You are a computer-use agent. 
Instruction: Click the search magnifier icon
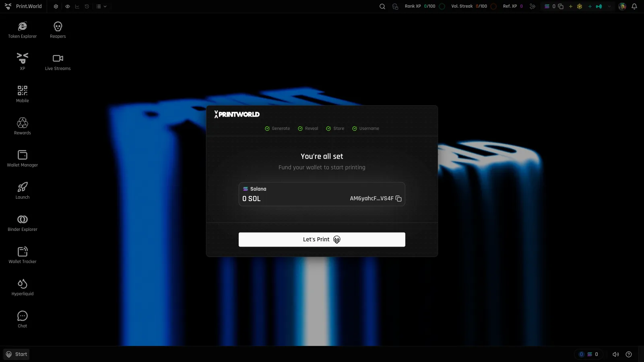(x=382, y=6)
